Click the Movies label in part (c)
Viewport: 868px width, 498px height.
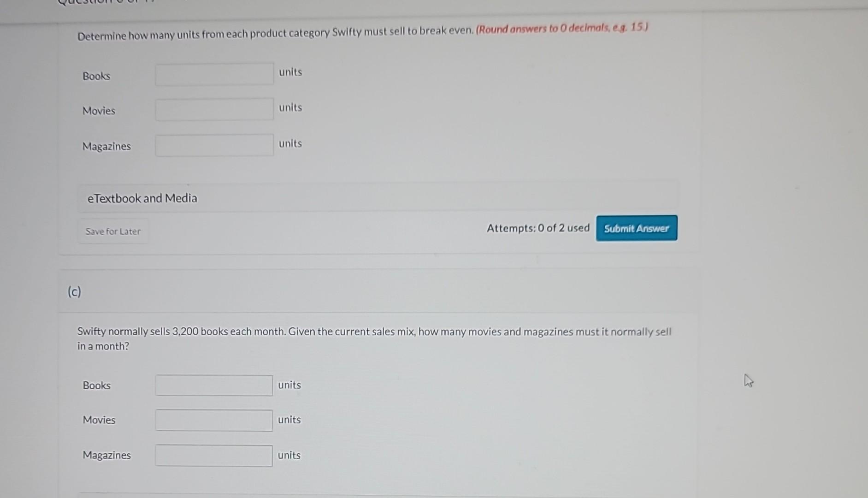point(99,420)
